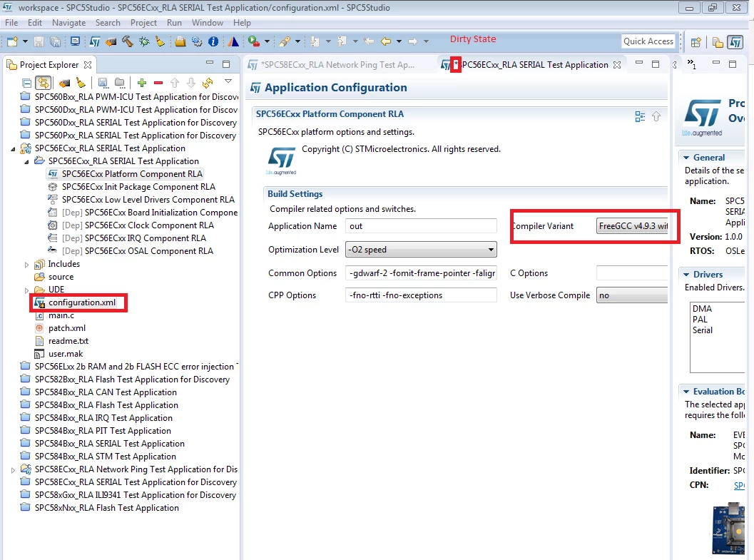
Task: Click the outline tree icon beside Platform Component title
Action: pyautogui.click(x=640, y=116)
